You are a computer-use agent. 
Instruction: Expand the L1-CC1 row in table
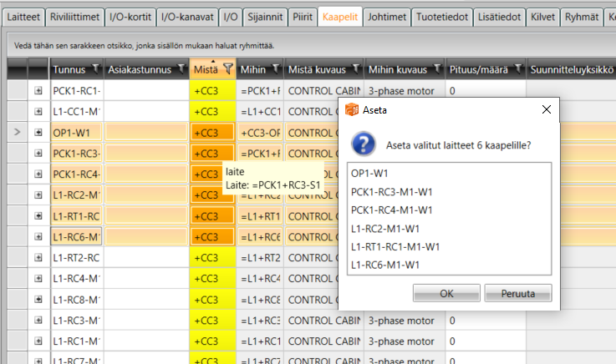38,111
